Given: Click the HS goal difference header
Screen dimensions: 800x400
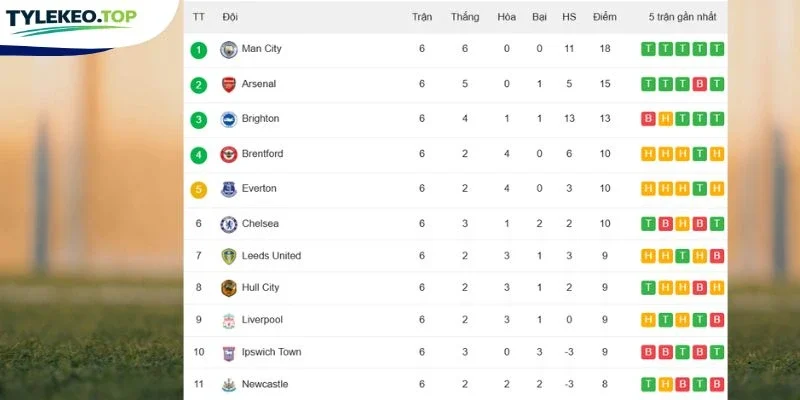Looking at the screenshot, I should pos(569,17).
